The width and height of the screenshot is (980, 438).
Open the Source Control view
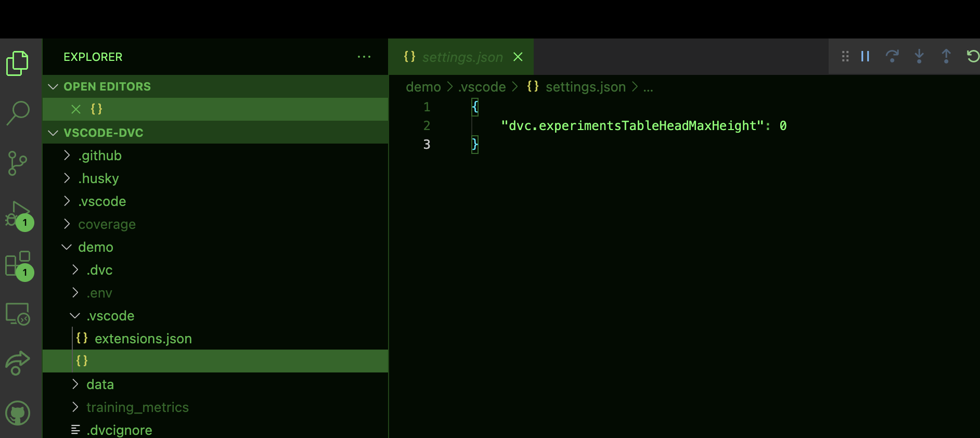[x=18, y=163]
